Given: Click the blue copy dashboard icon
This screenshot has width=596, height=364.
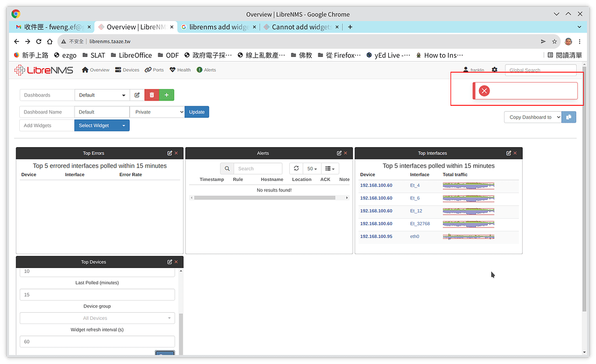Looking at the screenshot, I should click(569, 117).
